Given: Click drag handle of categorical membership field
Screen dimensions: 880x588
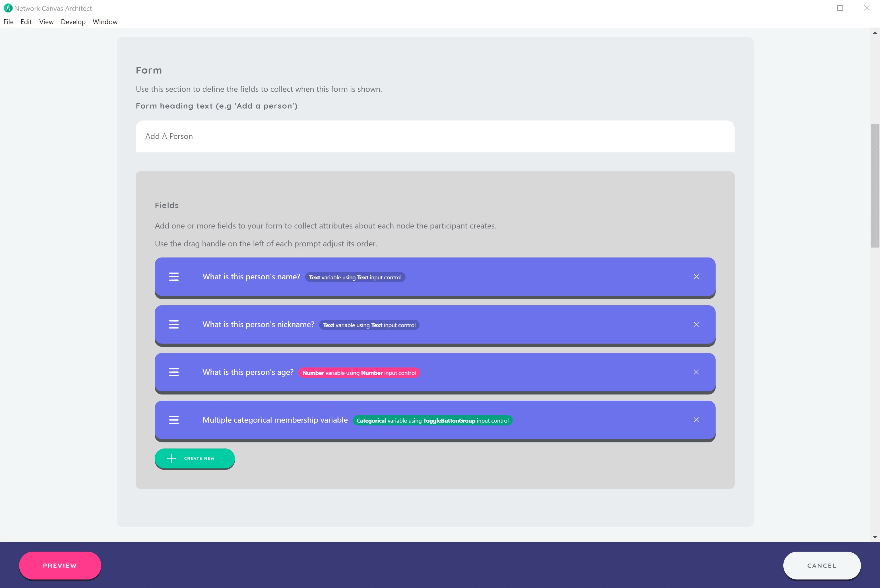Looking at the screenshot, I should coord(174,420).
